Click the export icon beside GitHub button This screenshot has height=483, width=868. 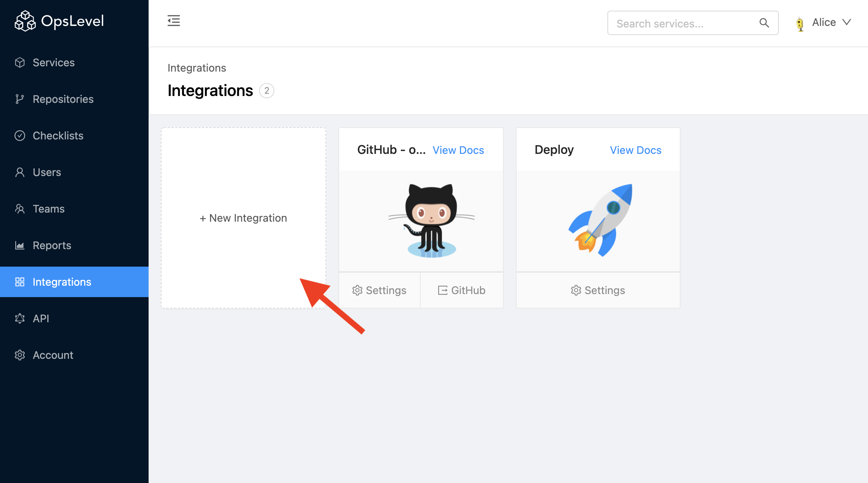(443, 290)
